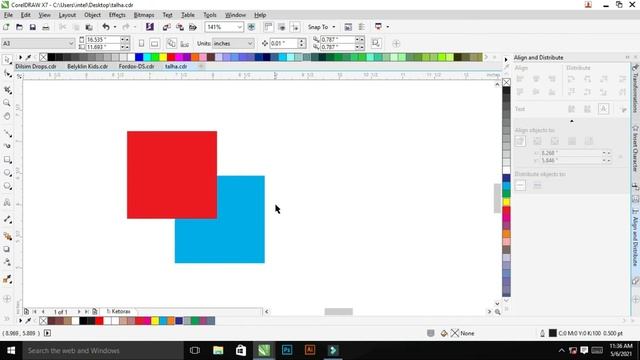Switch page to portrait orientation
This screenshot has width=640, height=360.
tap(141, 43)
